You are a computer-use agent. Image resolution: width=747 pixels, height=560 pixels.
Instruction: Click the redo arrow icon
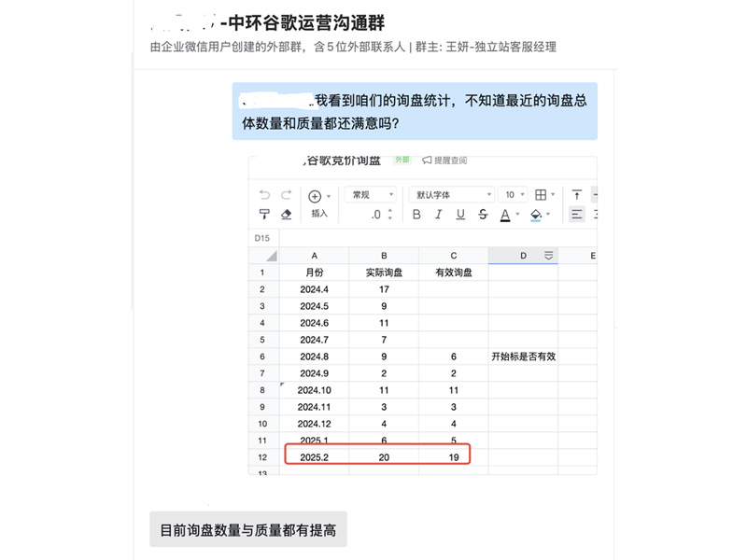click(287, 195)
